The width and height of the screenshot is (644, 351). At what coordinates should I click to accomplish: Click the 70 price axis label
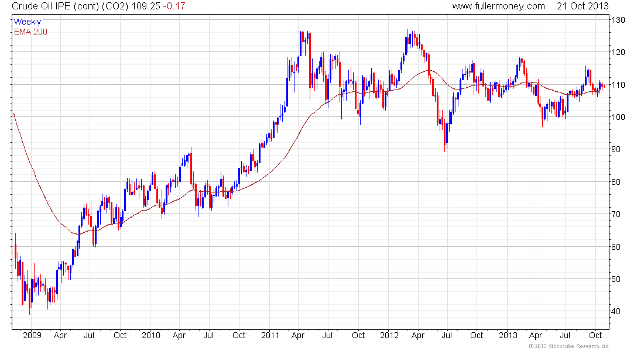tap(616, 214)
